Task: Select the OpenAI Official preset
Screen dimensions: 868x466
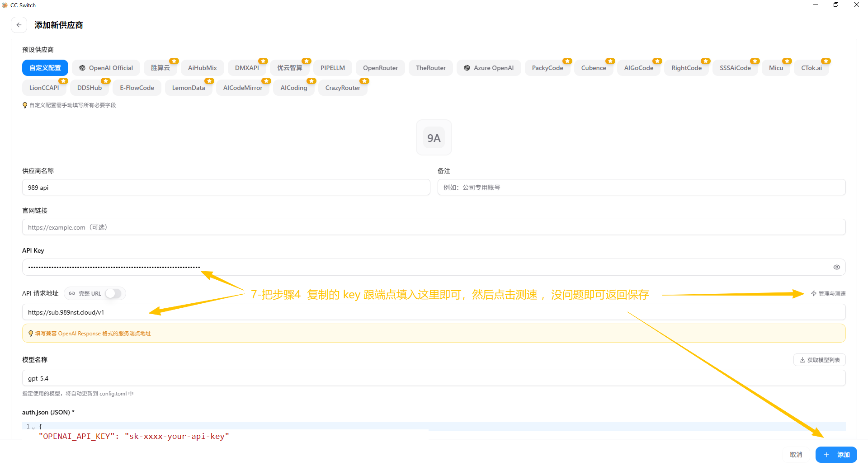Action: point(106,68)
